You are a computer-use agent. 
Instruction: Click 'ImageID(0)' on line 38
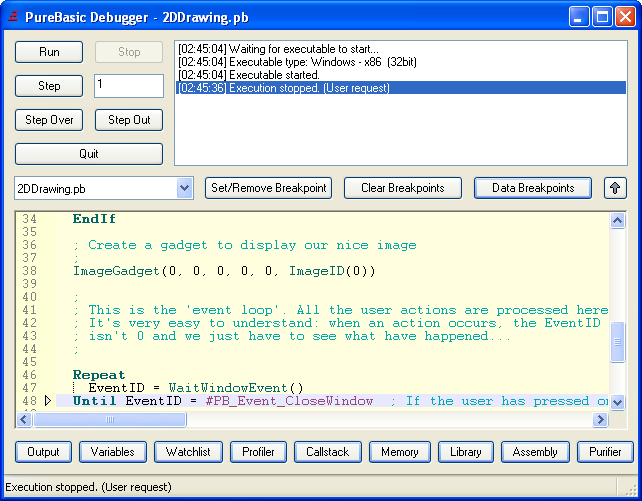332,271
